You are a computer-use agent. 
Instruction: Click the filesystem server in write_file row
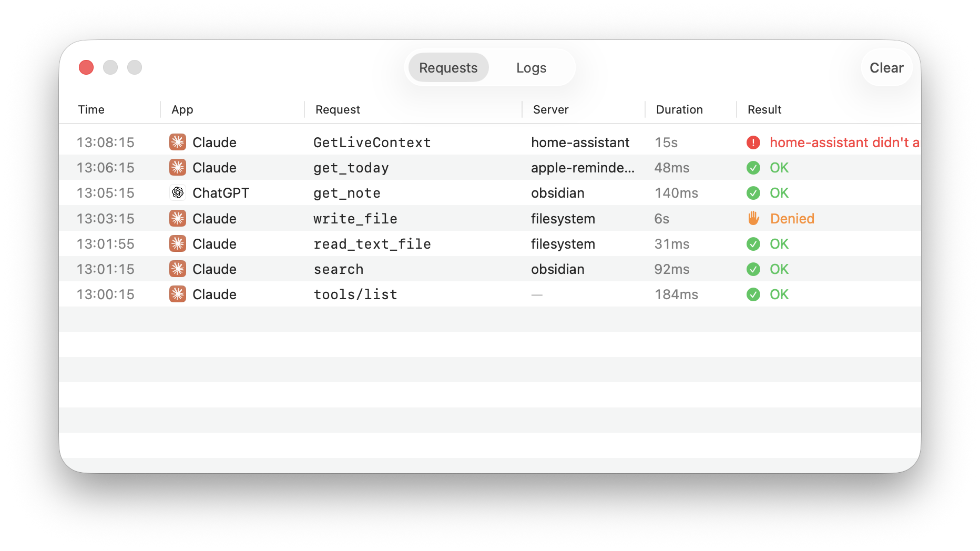tap(563, 219)
